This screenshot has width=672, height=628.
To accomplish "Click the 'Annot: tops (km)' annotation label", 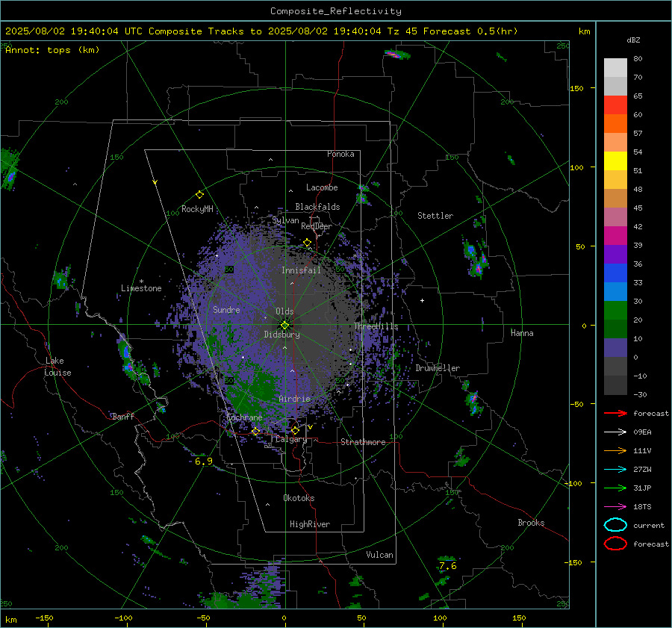I will coord(52,50).
